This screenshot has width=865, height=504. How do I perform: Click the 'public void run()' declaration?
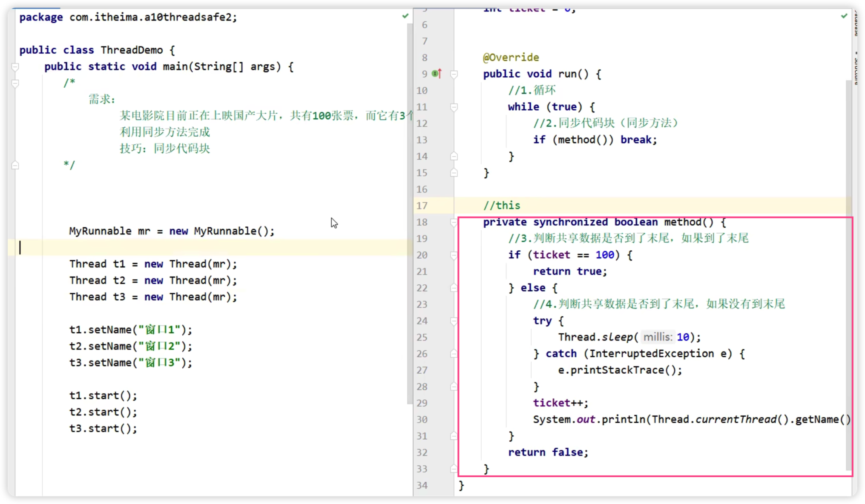(542, 74)
